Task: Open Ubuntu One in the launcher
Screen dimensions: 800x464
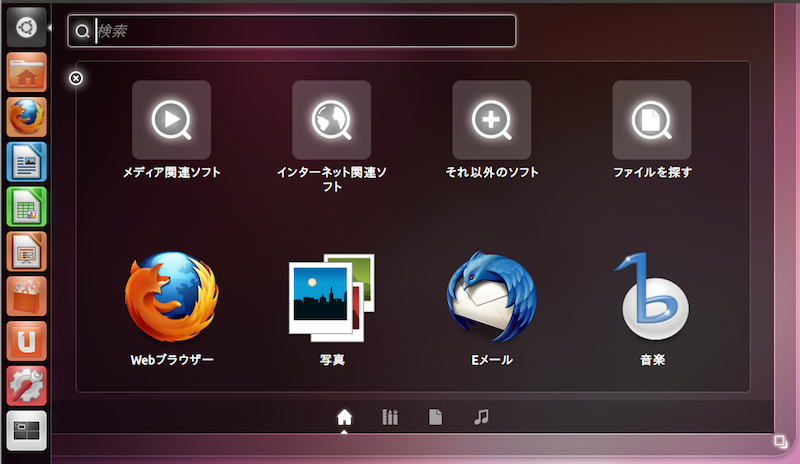Action: [x=27, y=341]
